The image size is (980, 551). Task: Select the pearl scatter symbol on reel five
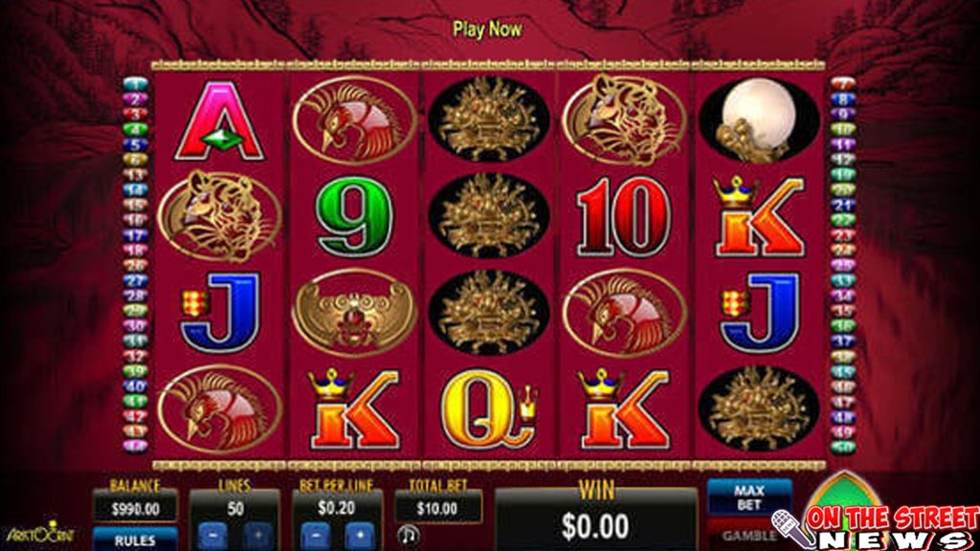(759, 120)
